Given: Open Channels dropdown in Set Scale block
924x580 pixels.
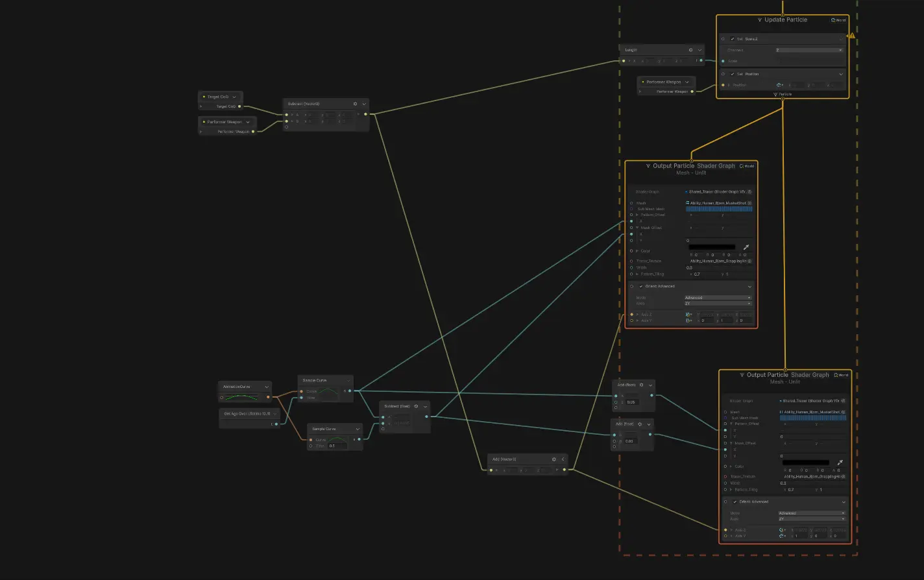Looking at the screenshot, I should click(808, 50).
